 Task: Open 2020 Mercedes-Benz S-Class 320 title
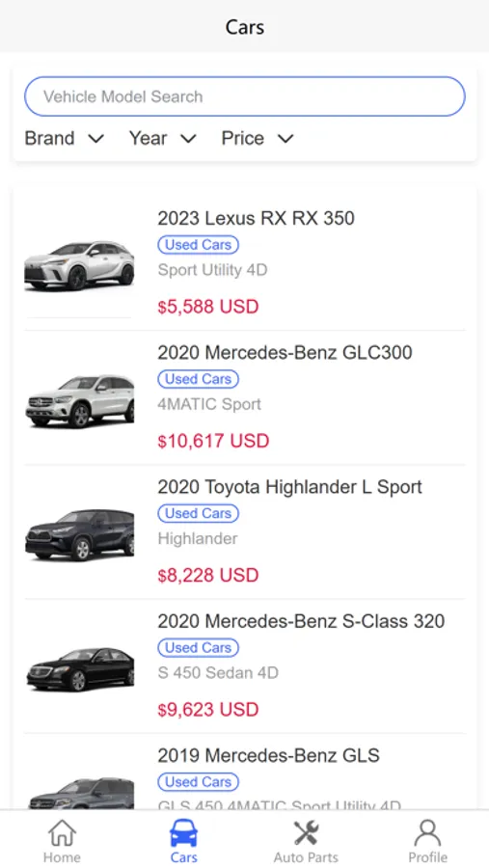pyautogui.click(x=301, y=621)
